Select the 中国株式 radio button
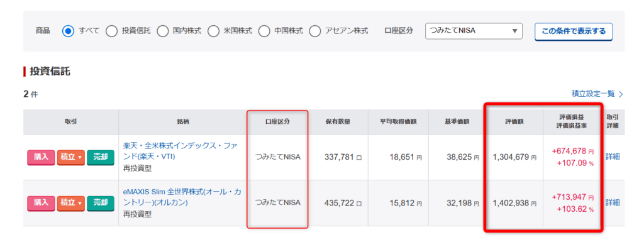This screenshot has height=242, width=644. click(265, 31)
